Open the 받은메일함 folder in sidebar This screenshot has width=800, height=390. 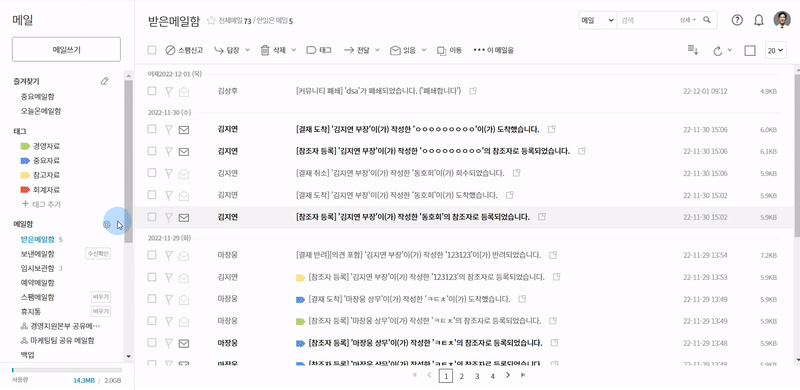click(x=38, y=239)
